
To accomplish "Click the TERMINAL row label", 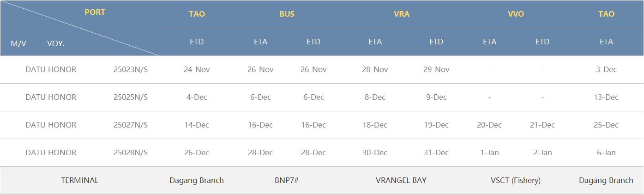I will pos(80,180).
